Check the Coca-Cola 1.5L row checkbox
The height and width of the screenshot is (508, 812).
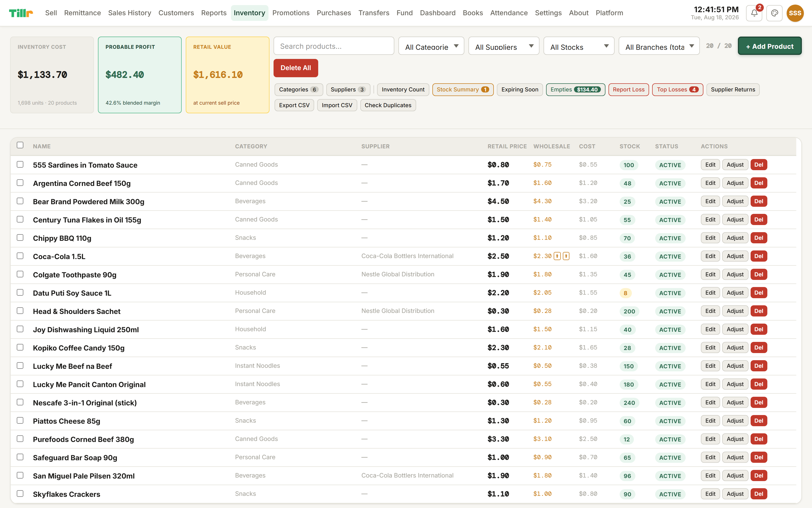point(20,256)
